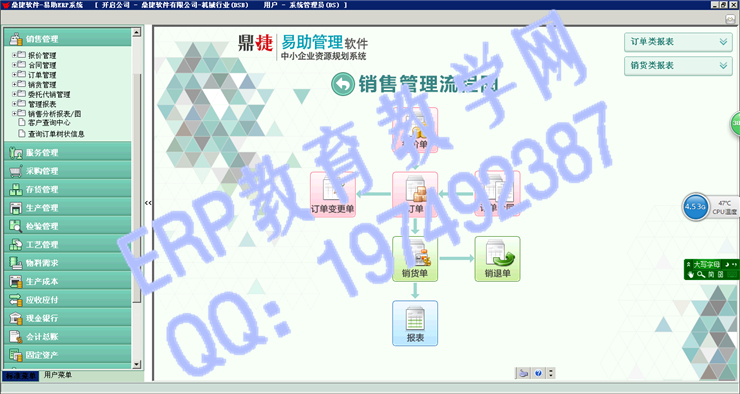This screenshot has width=740, height=394.
Task: Open the 订单变更单 flowchart icon
Action: [333, 194]
